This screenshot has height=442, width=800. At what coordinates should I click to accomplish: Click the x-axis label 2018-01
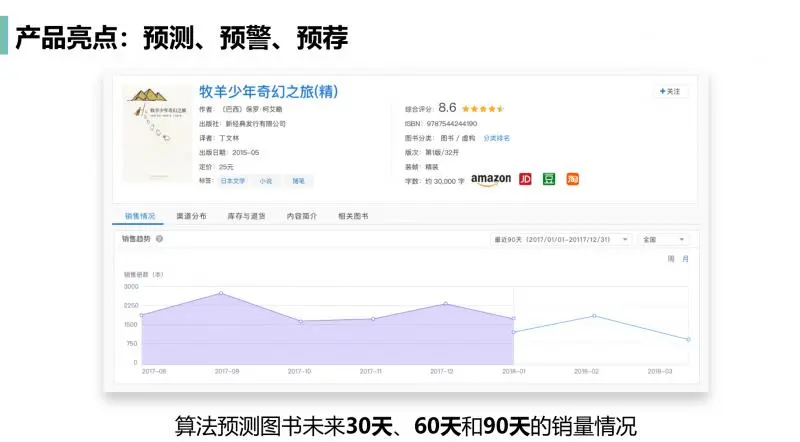coord(514,372)
